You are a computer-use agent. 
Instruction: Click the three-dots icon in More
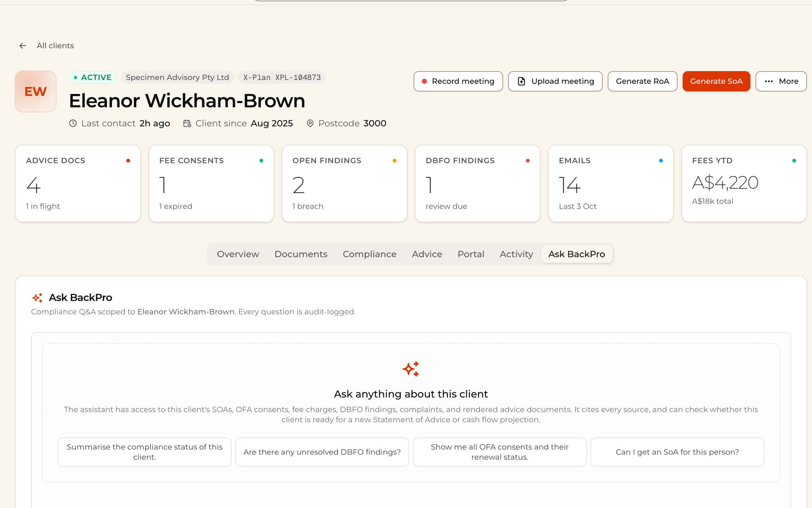click(x=769, y=81)
